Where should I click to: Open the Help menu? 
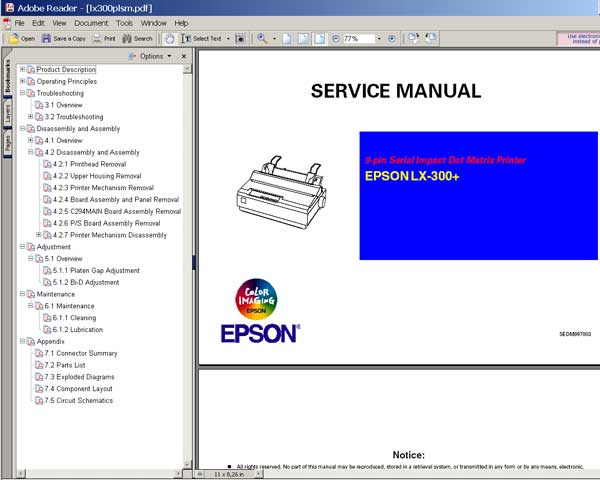pos(181,23)
